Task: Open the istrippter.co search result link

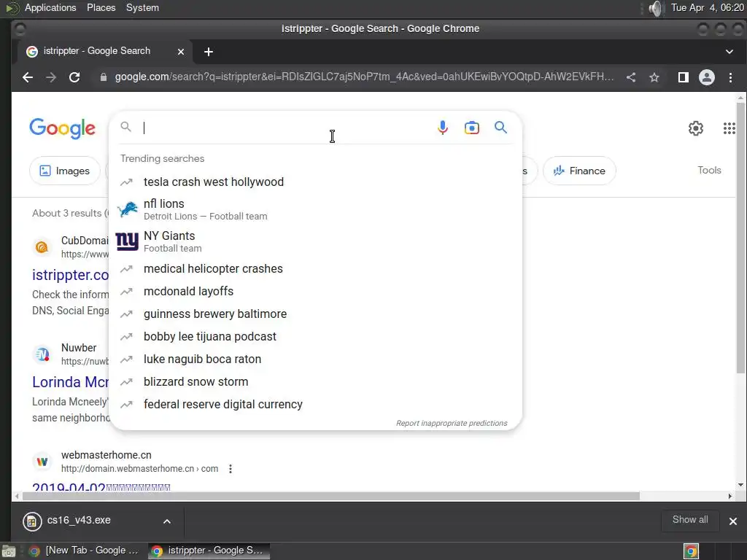Action: pos(71,275)
